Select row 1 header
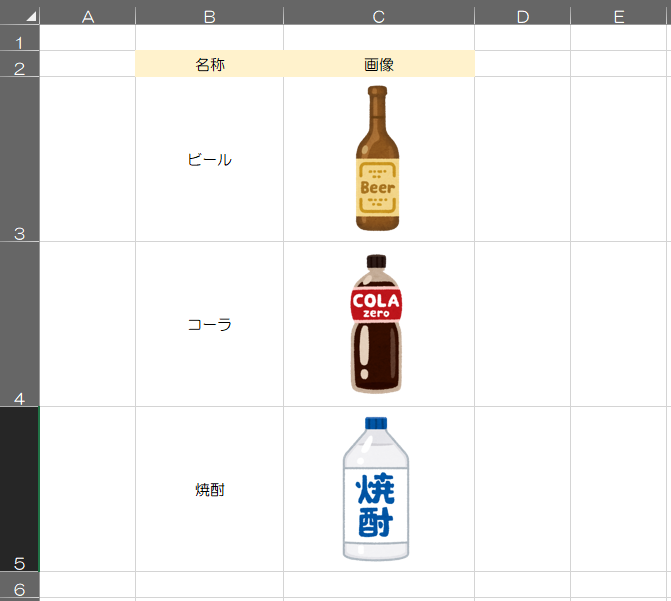 (20, 39)
